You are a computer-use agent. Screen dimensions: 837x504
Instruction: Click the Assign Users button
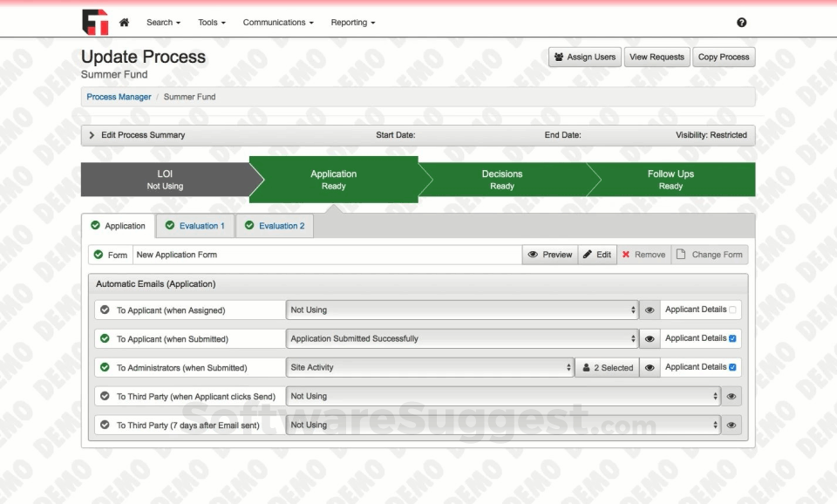(x=585, y=58)
